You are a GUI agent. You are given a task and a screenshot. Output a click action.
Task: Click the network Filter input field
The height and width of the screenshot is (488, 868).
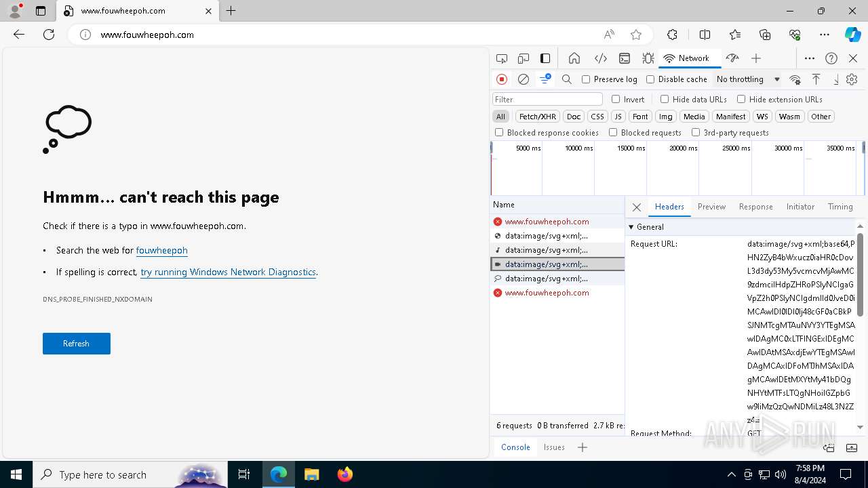pos(547,99)
